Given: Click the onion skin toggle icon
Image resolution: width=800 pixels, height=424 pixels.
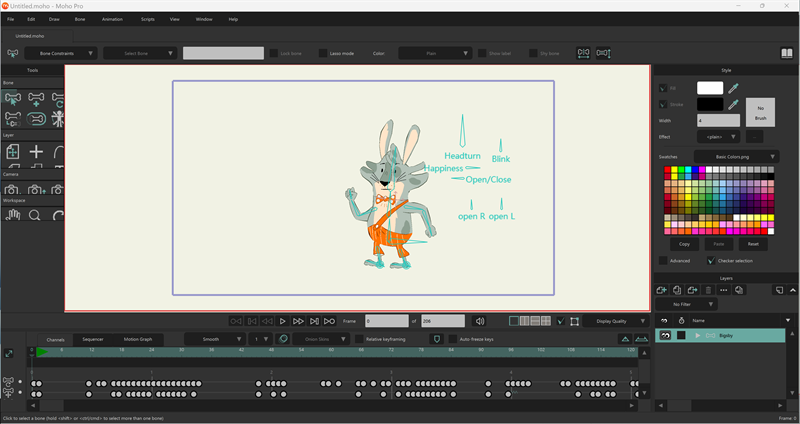Looking at the screenshot, I should pos(283,339).
